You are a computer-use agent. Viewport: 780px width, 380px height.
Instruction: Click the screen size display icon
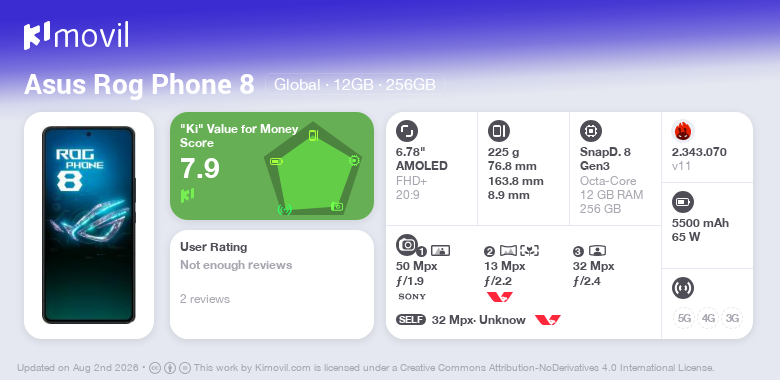click(x=407, y=131)
